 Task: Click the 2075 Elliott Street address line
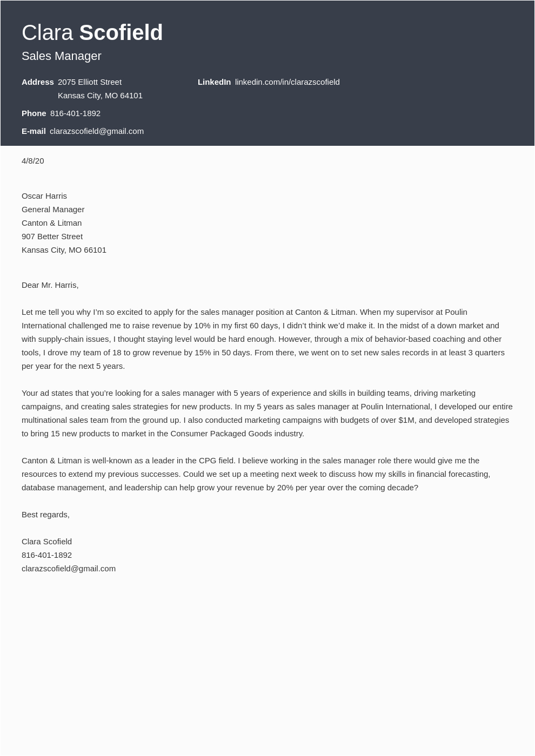(90, 82)
